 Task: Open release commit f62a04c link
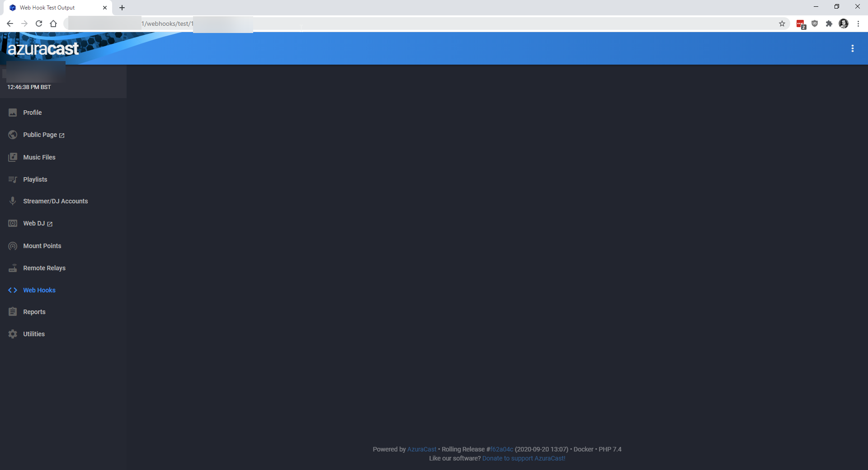[x=501, y=449]
